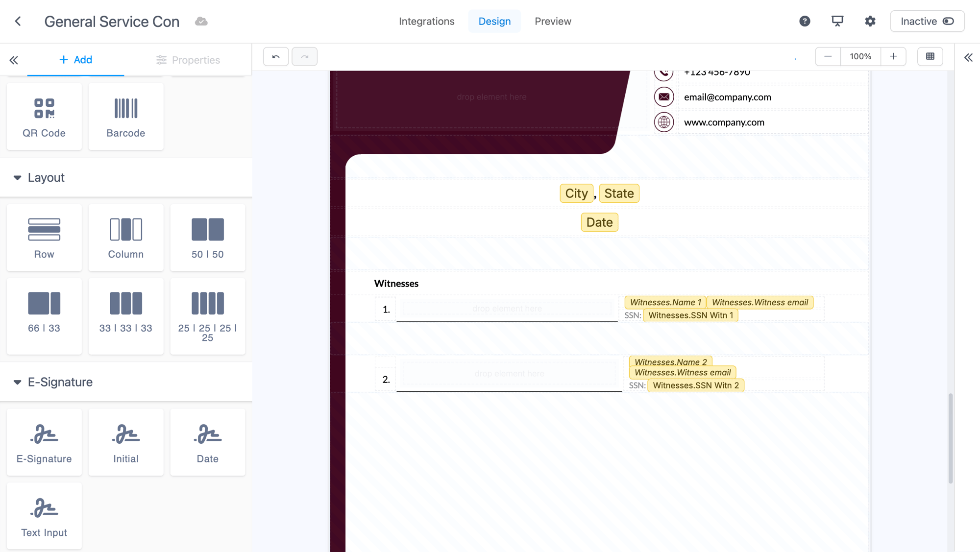This screenshot has height=552, width=980.
Task: Toggle the grid view icon
Action: (930, 57)
